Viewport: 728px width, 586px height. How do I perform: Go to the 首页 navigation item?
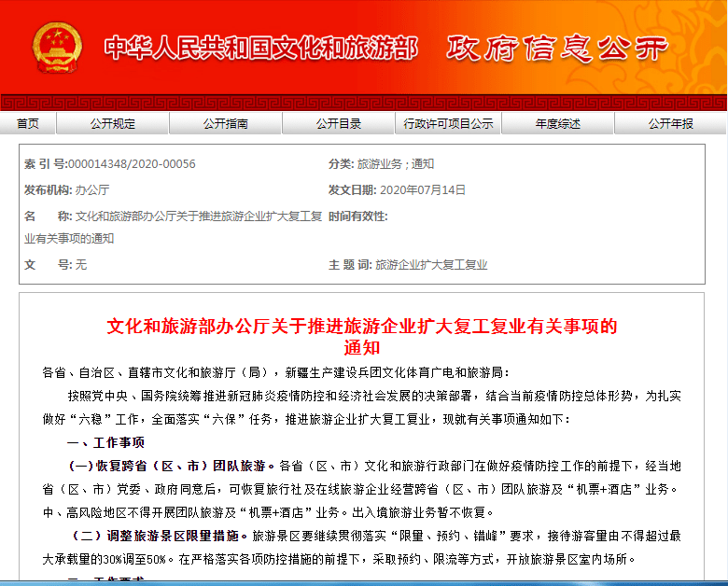click(x=28, y=123)
